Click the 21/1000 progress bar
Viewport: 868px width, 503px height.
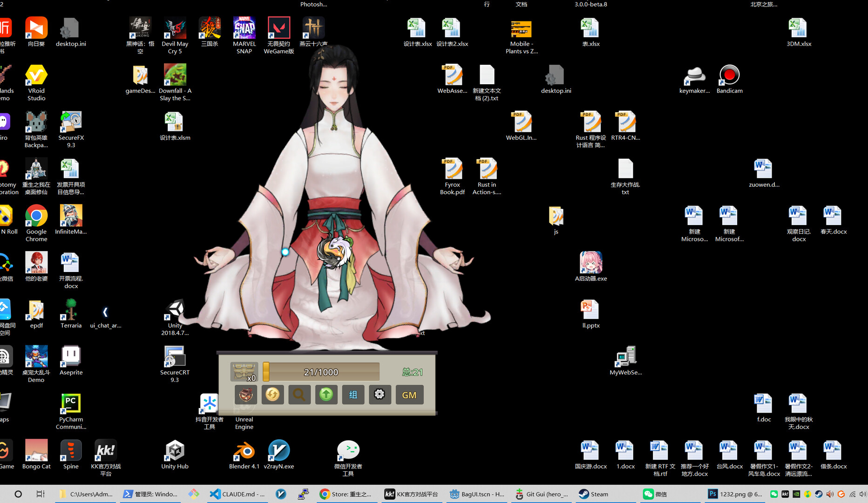coord(320,372)
